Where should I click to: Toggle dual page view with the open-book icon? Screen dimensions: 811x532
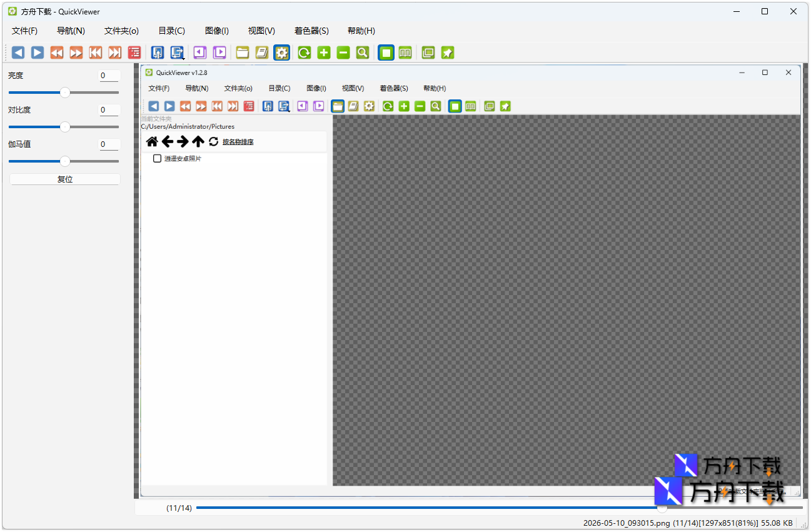coord(405,53)
